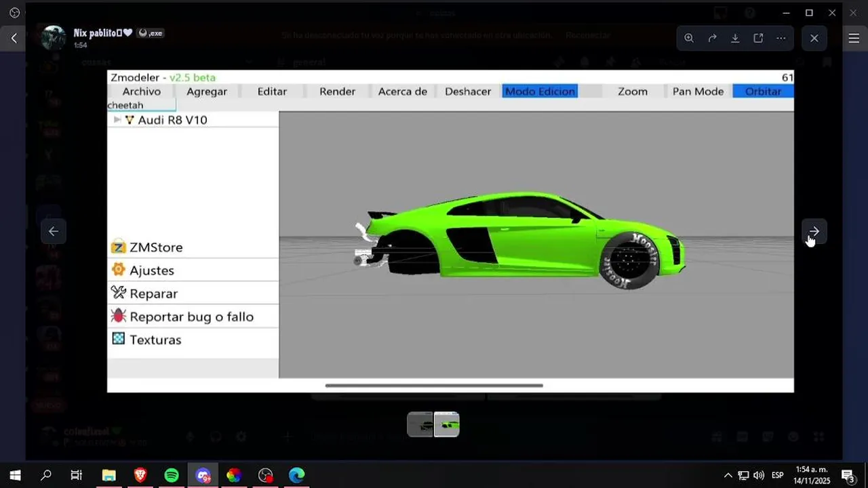Click the back chevron at far left
Image resolution: width=868 pixels, height=488 pixels.
pyautogui.click(x=14, y=39)
